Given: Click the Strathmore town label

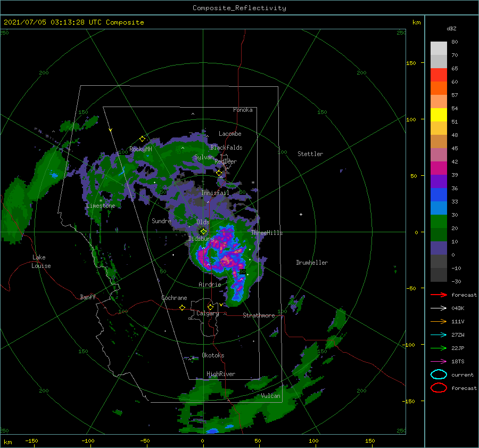Looking at the screenshot, I should [x=259, y=315].
